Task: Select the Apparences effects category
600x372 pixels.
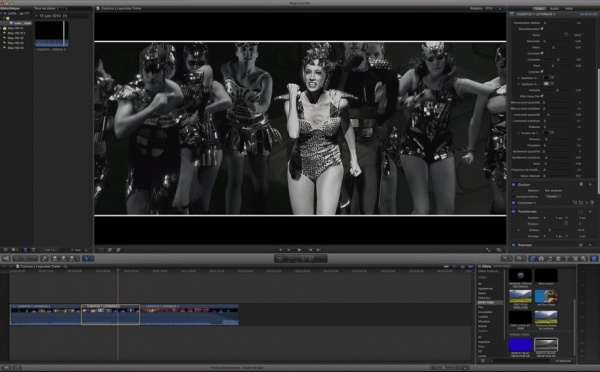Action: click(485, 288)
